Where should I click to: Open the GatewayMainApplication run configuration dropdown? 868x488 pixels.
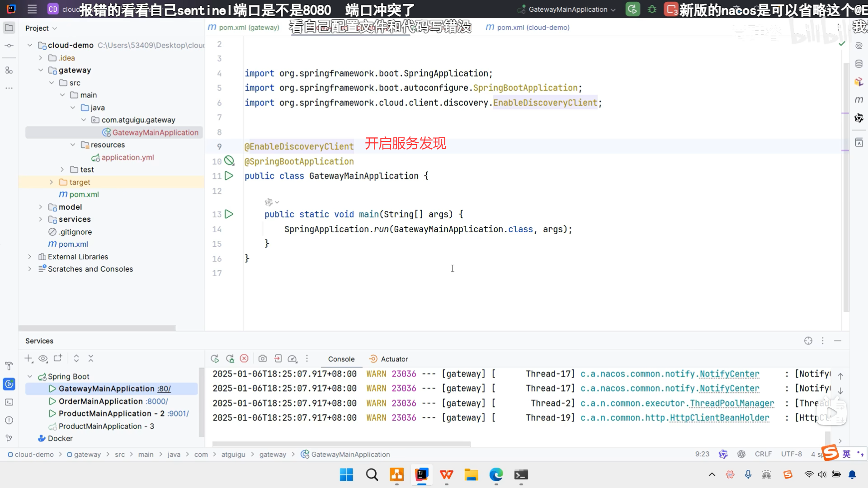(x=567, y=9)
